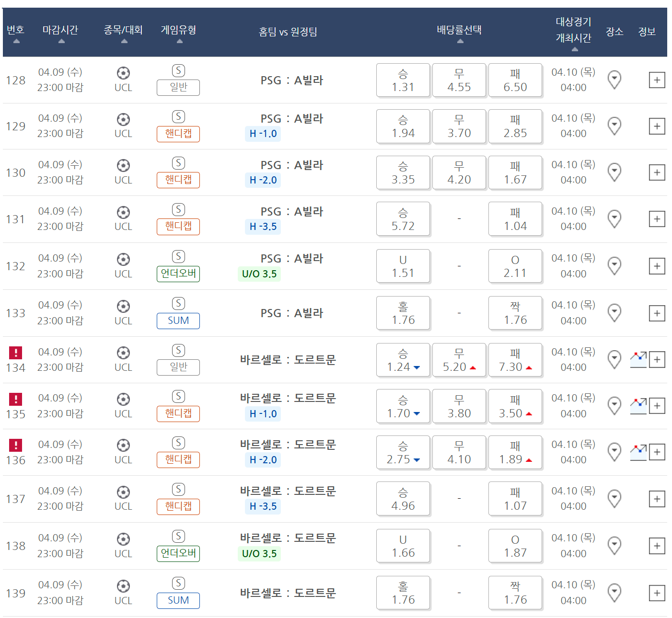672x618 pixels.
Task: Expand info plus box for match 133
Action: click(657, 313)
